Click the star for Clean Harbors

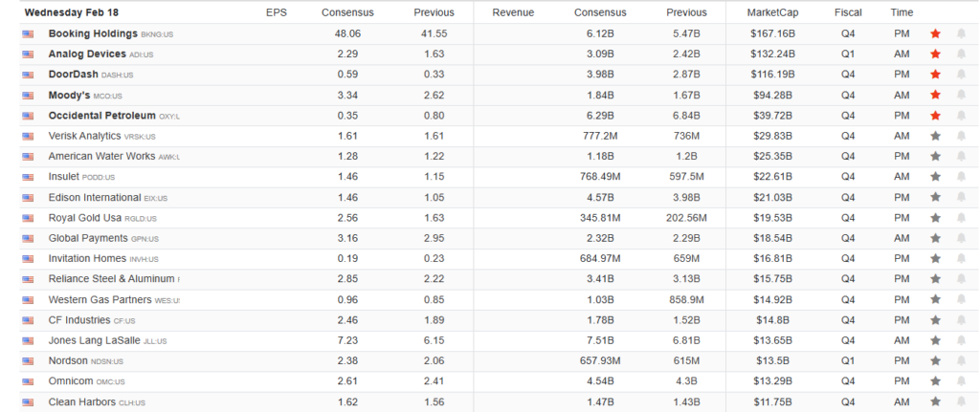point(935,401)
